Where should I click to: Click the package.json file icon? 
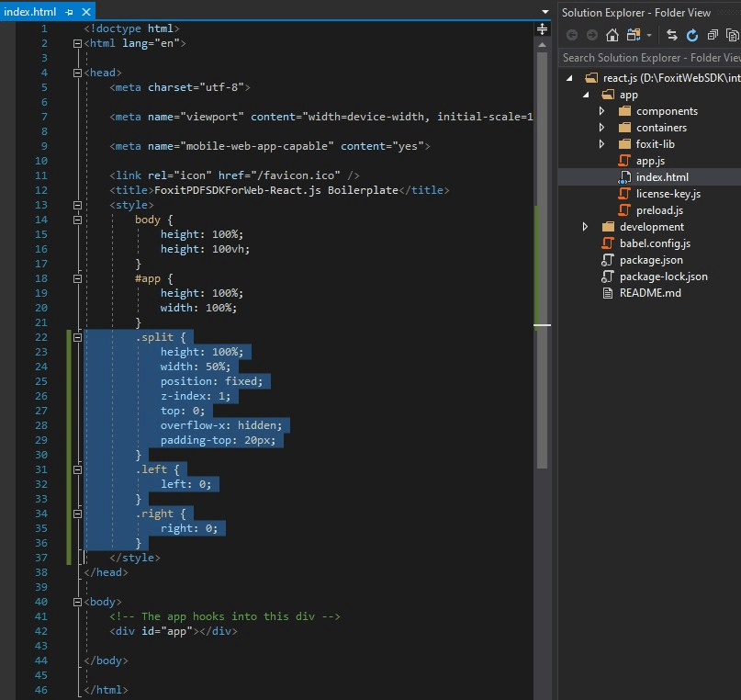point(608,260)
